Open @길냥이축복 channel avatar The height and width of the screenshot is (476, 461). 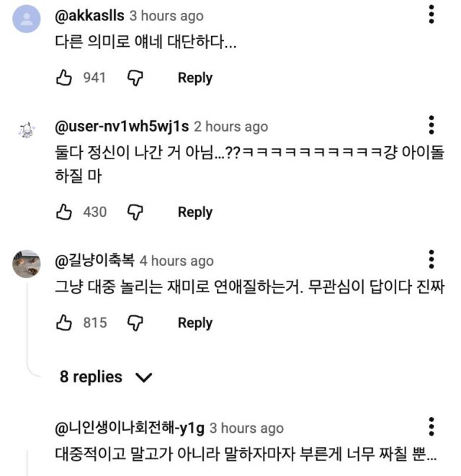[x=27, y=264]
